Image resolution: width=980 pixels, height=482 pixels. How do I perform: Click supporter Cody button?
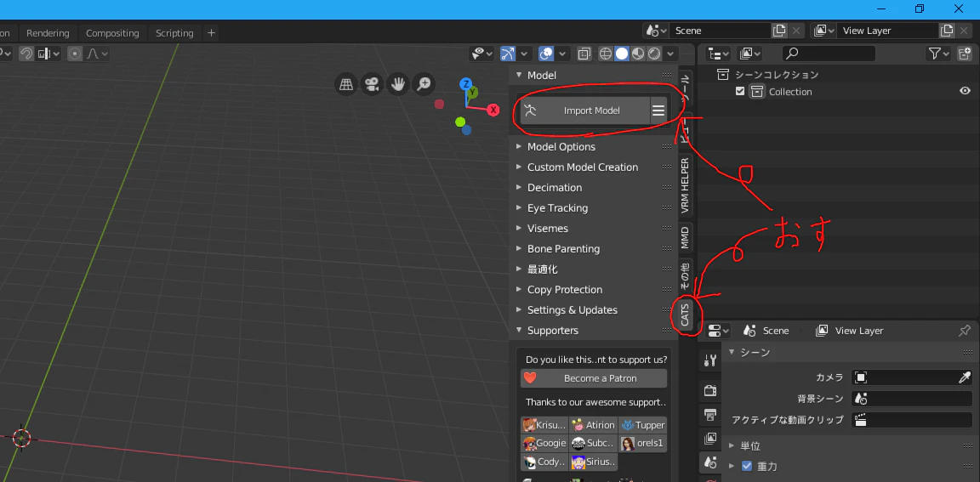coord(544,462)
